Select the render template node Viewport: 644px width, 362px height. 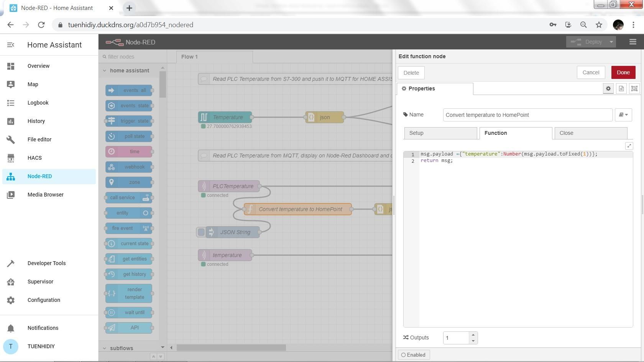[128, 293]
